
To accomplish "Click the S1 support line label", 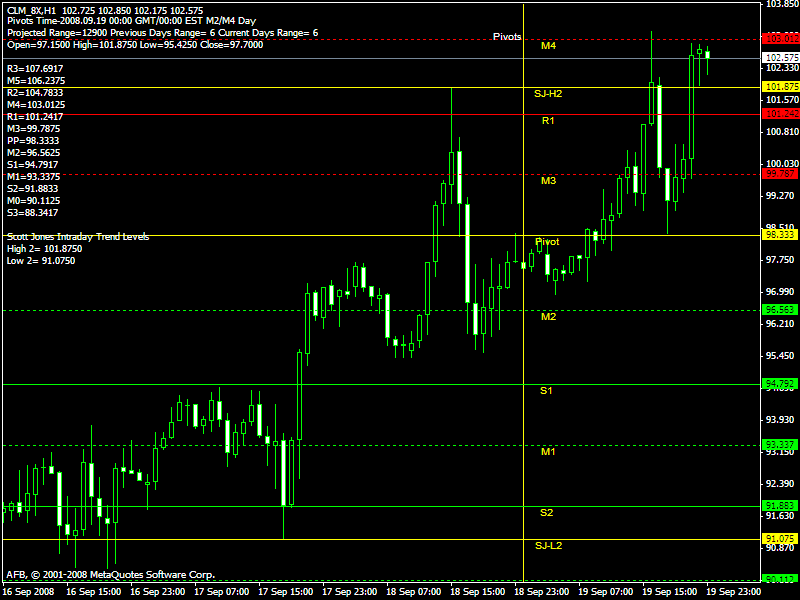I will (546, 390).
